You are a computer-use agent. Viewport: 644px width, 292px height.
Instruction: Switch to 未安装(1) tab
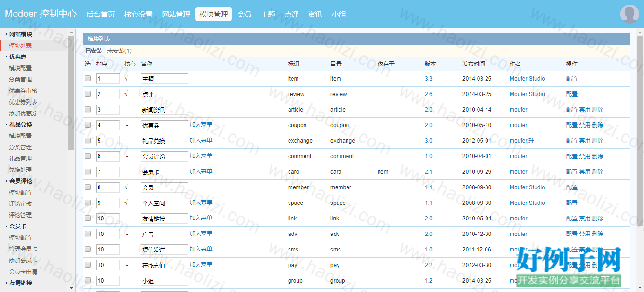119,51
